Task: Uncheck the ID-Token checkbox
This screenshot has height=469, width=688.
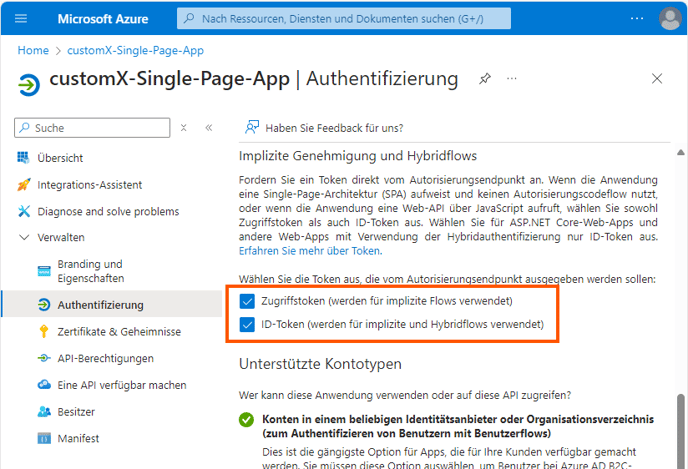Action: (x=248, y=324)
